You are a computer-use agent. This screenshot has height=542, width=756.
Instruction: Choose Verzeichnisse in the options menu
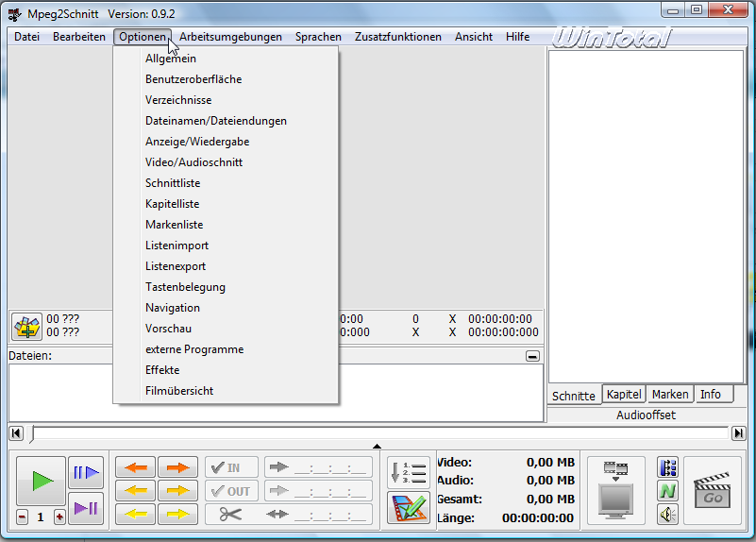point(226,100)
